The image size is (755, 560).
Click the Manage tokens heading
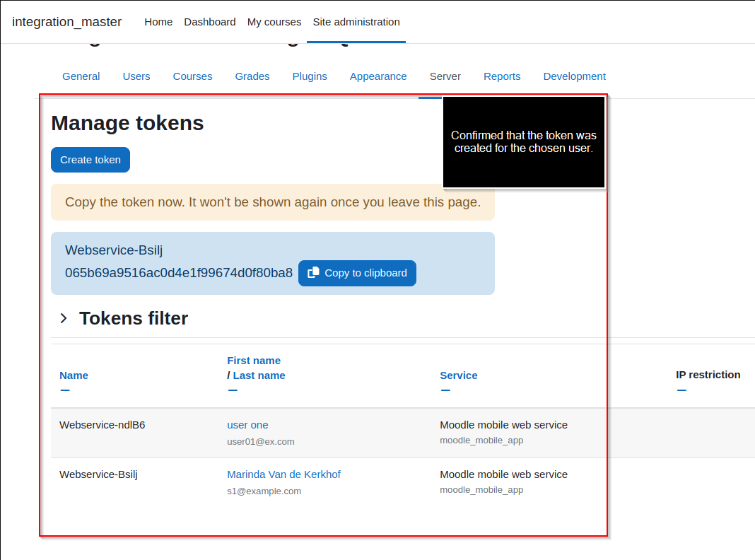pyautogui.click(x=127, y=123)
